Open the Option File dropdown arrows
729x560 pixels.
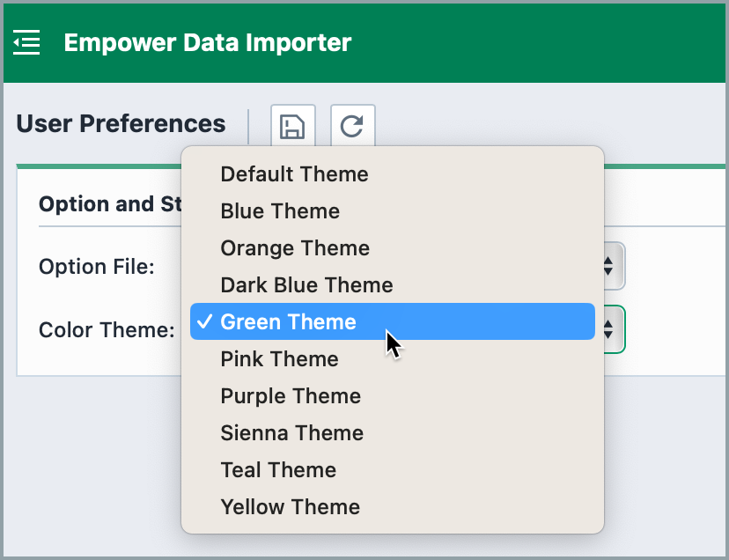tap(608, 266)
